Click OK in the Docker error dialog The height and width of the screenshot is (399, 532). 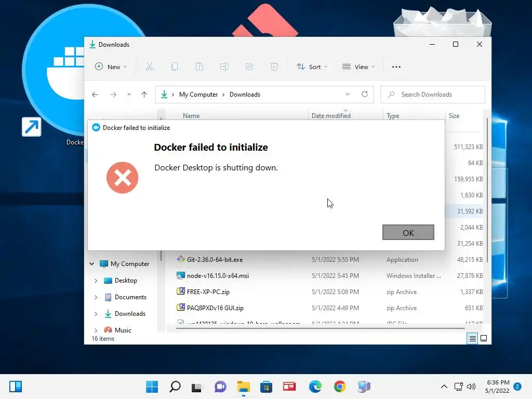click(408, 232)
